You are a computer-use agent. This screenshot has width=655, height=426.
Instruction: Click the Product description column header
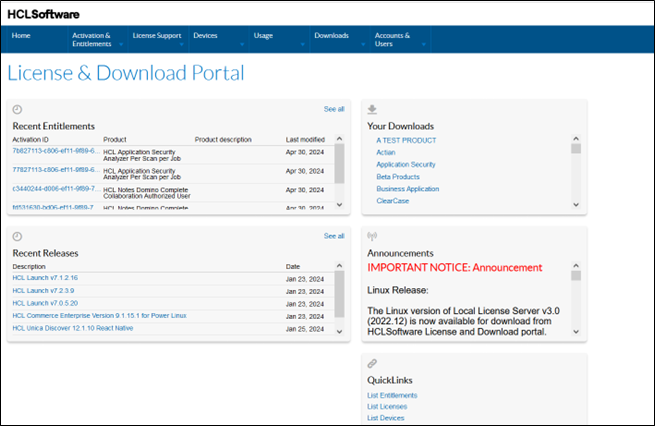pyautogui.click(x=223, y=139)
